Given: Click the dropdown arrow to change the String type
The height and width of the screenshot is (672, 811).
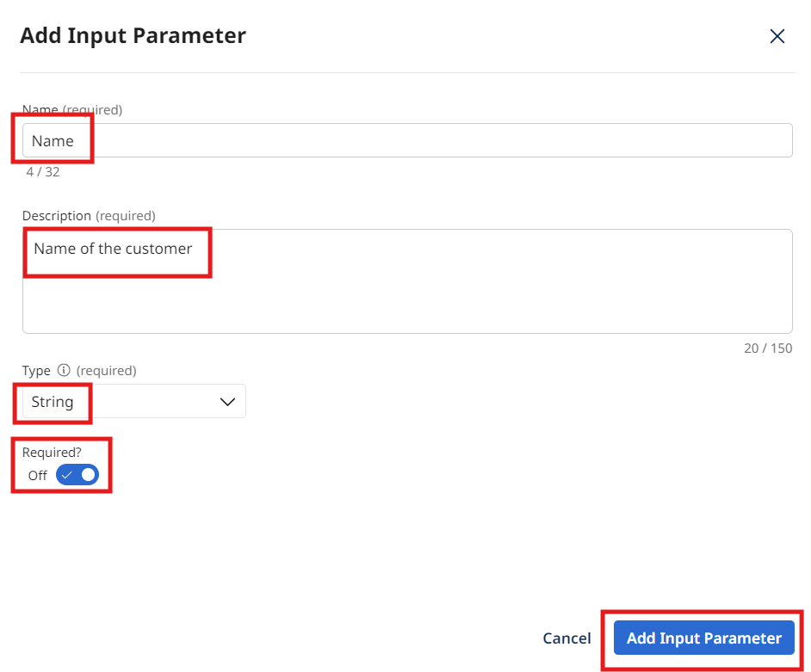Looking at the screenshot, I should click(x=227, y=401).
